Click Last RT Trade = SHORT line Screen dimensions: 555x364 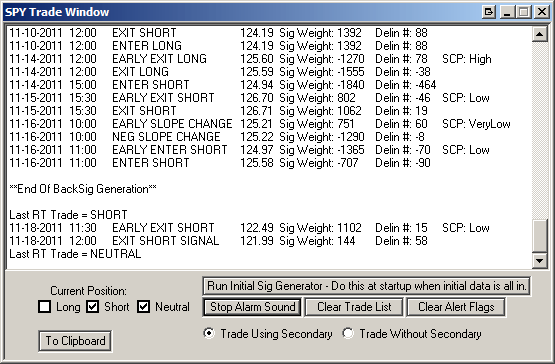pos(68,215)
